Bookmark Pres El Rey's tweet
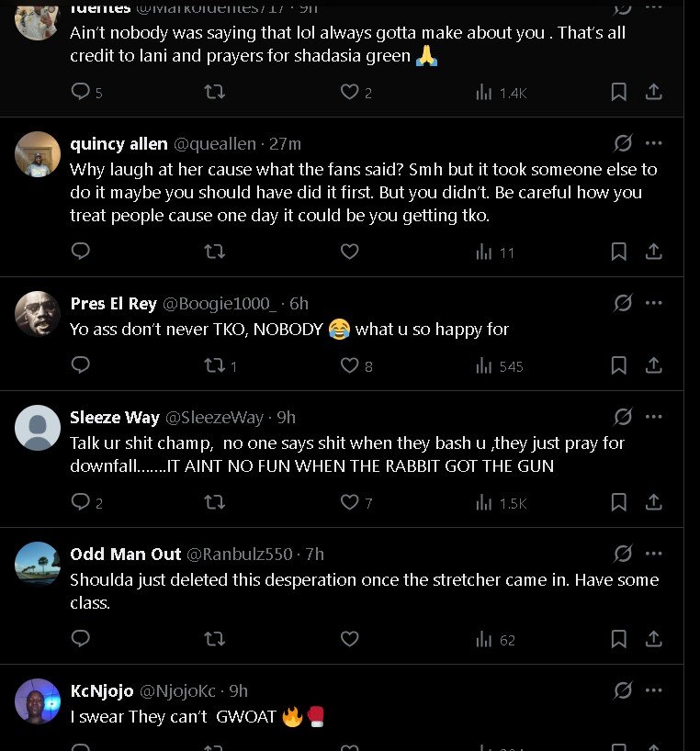Image resolution: width=700 pixels, height=751 pixels. 619,365
